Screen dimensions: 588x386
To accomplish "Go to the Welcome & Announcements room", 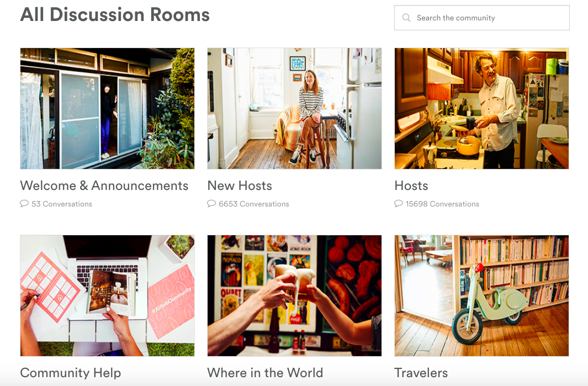I will [104, 186].
